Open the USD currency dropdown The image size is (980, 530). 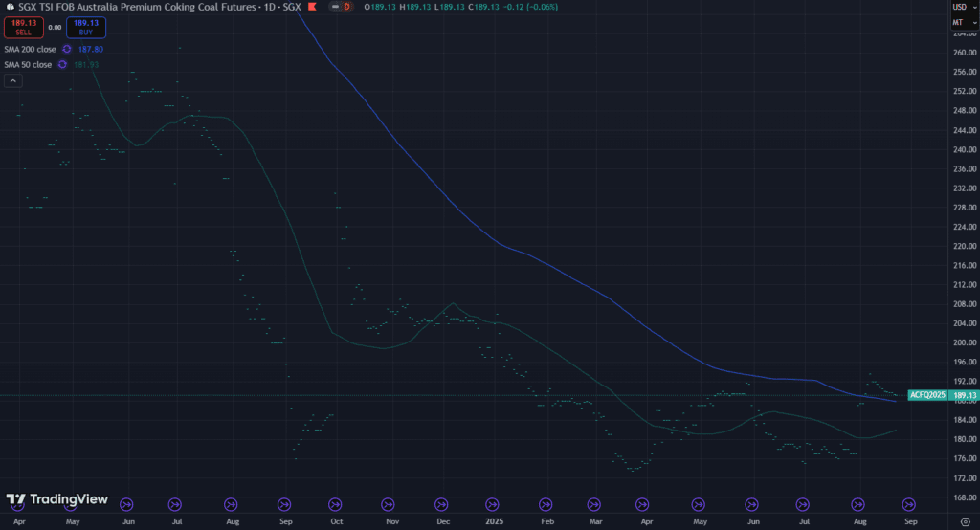[958, 7]
